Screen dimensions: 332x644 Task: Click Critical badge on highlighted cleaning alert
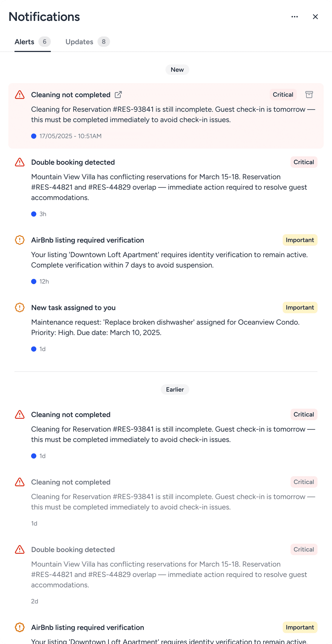(283, 94)
